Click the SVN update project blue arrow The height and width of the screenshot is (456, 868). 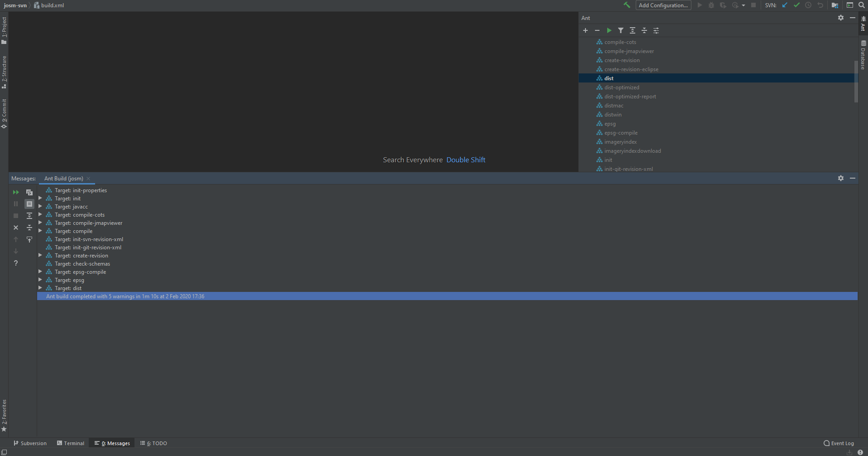click(785, 5)
